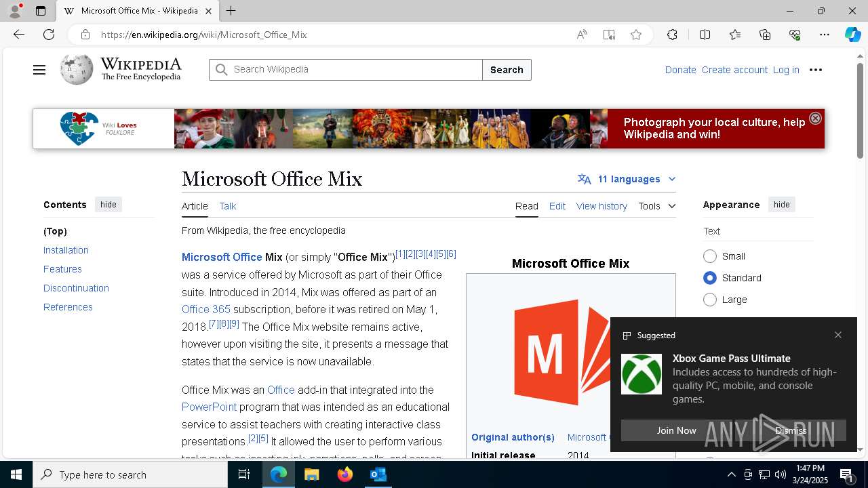Select the Read tab
Screen dimensions: 868x488
(x=527, y=206)
